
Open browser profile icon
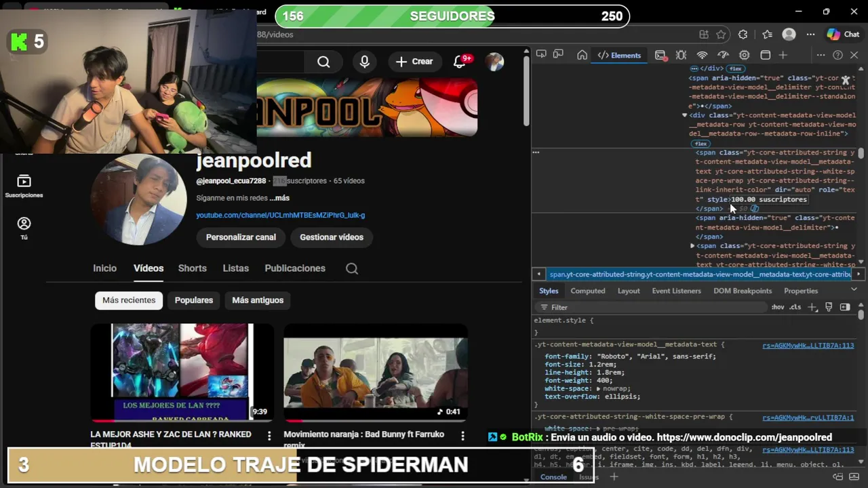[789, 35]
